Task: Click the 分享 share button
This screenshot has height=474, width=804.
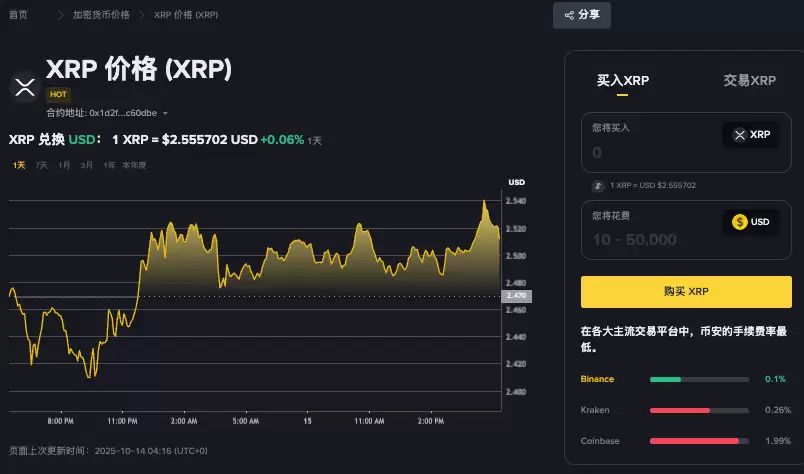Action: 581,15
